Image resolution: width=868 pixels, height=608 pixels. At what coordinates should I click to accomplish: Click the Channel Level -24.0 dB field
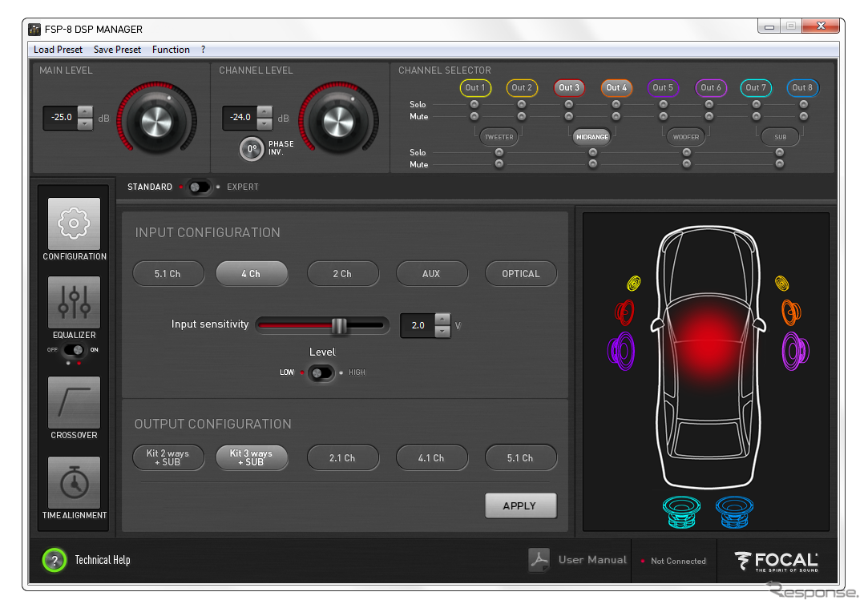(x=240, y=118)
